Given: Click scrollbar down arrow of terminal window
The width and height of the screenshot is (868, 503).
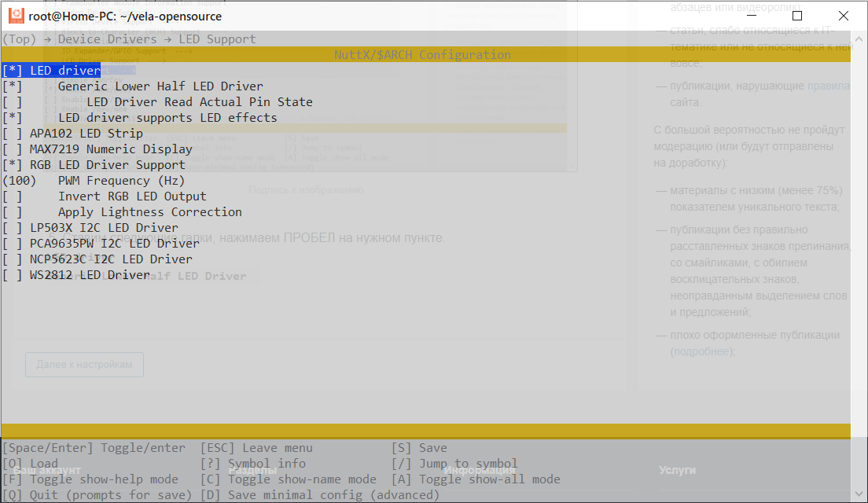Looking at the screenshot, I should click(859, 494).
